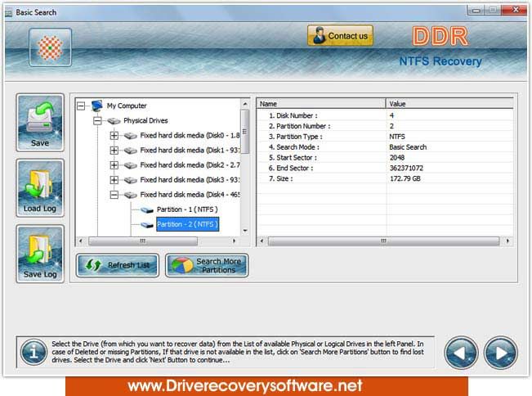
Task: Click the Basic Search window title icon
Action: [9, 13]
